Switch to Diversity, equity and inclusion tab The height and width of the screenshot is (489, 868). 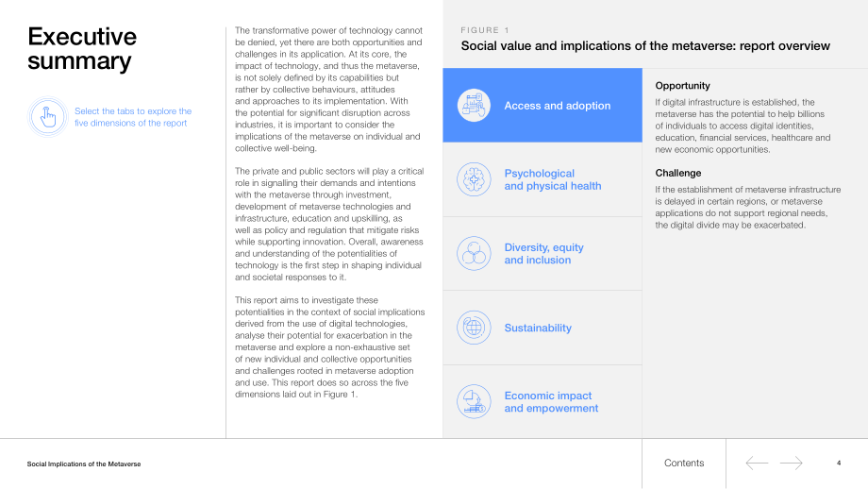[542, 254]
